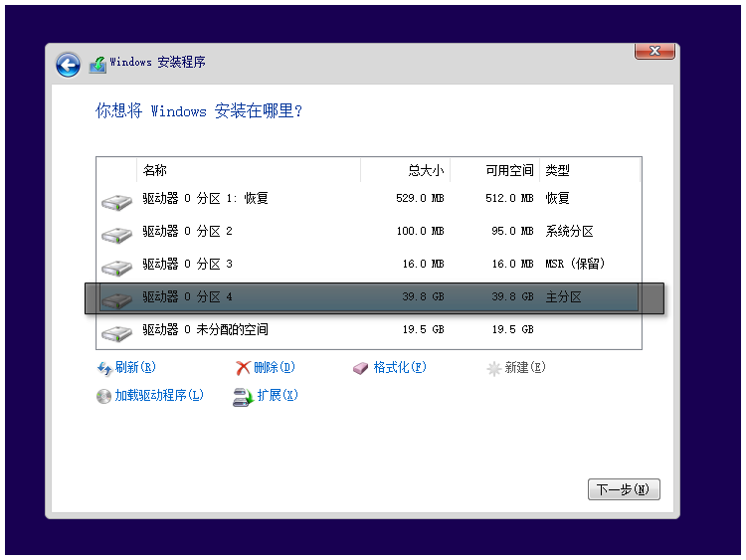Image resolution: width=746 pixels, height=560 pixels.
Task: Go back using the blue arrow button
Action: point(68,65)
